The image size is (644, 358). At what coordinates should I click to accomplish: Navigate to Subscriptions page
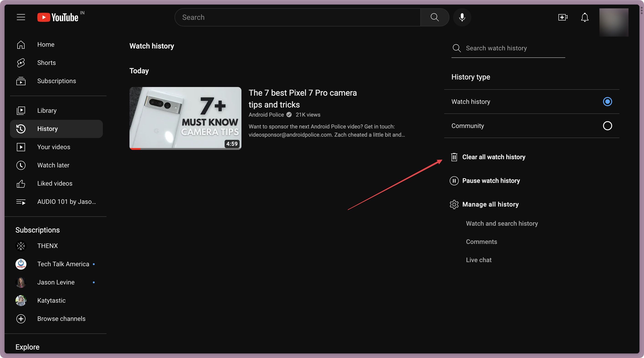(x=56, y=81)
